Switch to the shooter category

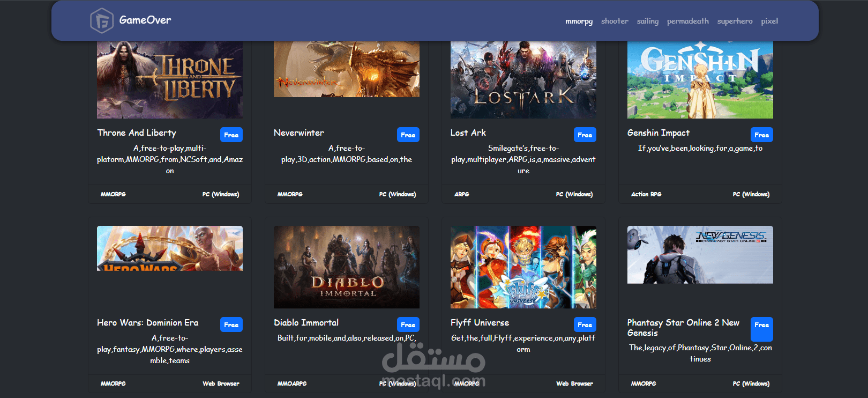point(615,21)
